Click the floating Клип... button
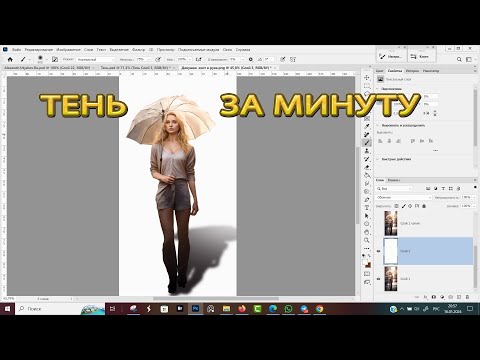Screen dimensions: 480x360 (421, 57)
